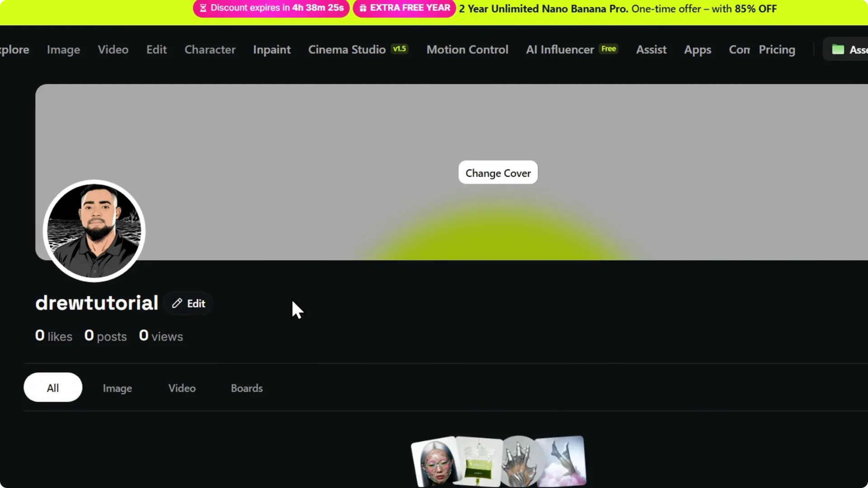Image resolution: width=868 pixels, height=488 pixels.
Task: Click the 85% OFF Nano Banana Pro offer banner
Action: click(x=617, y=9)
